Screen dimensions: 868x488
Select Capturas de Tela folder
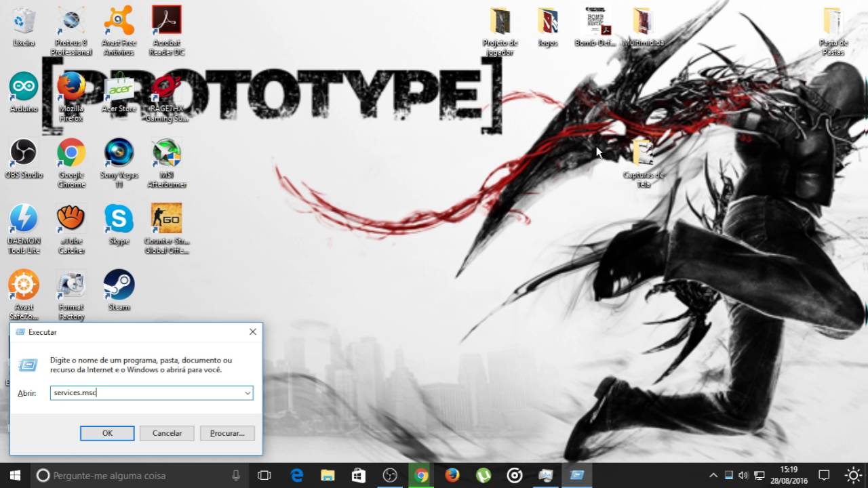click(x=643, y=163)
